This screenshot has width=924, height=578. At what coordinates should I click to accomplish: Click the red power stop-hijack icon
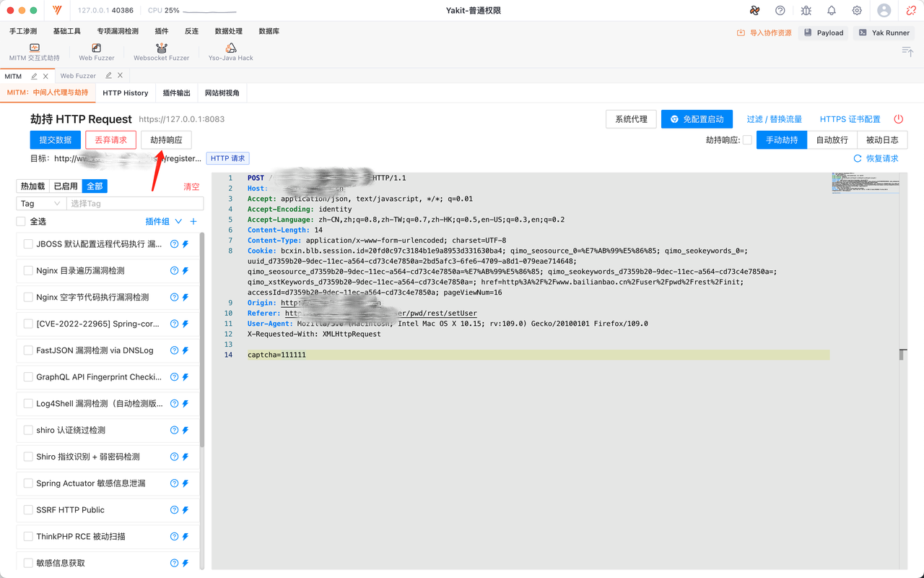click(899, 119)
